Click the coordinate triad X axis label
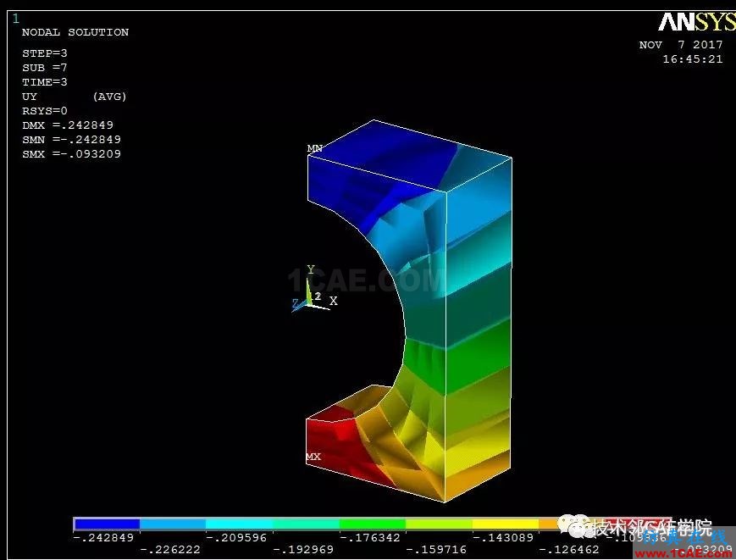736x560 pixels. (333, 301)
